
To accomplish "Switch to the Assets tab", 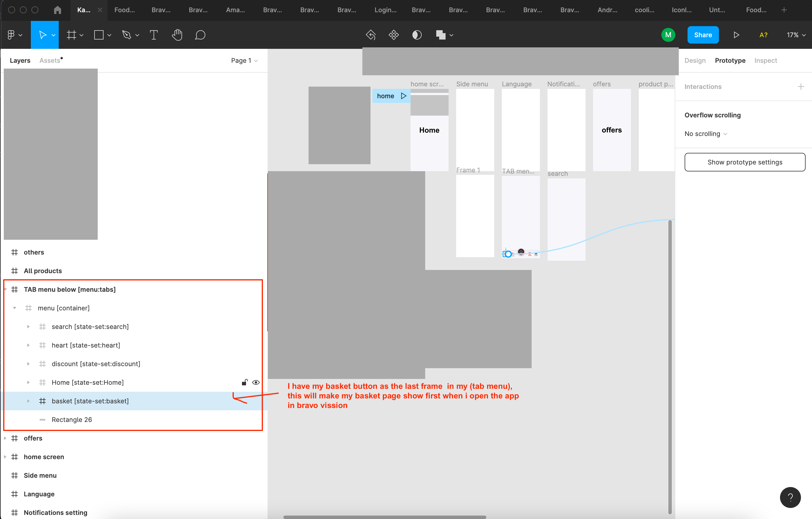I will point(50,60).
